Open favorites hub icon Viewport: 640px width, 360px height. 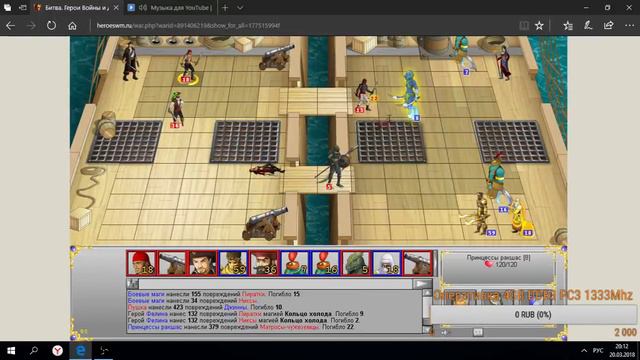[x=567, y=26]
